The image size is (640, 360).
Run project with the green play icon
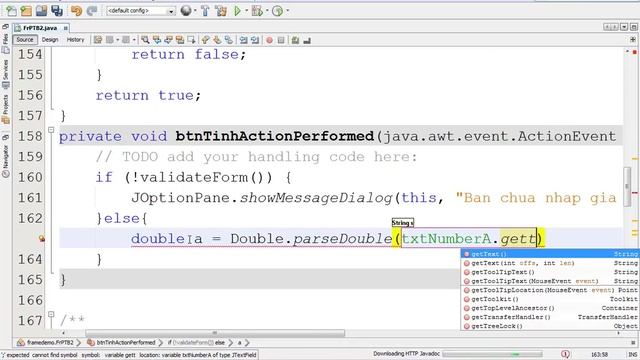237,11
